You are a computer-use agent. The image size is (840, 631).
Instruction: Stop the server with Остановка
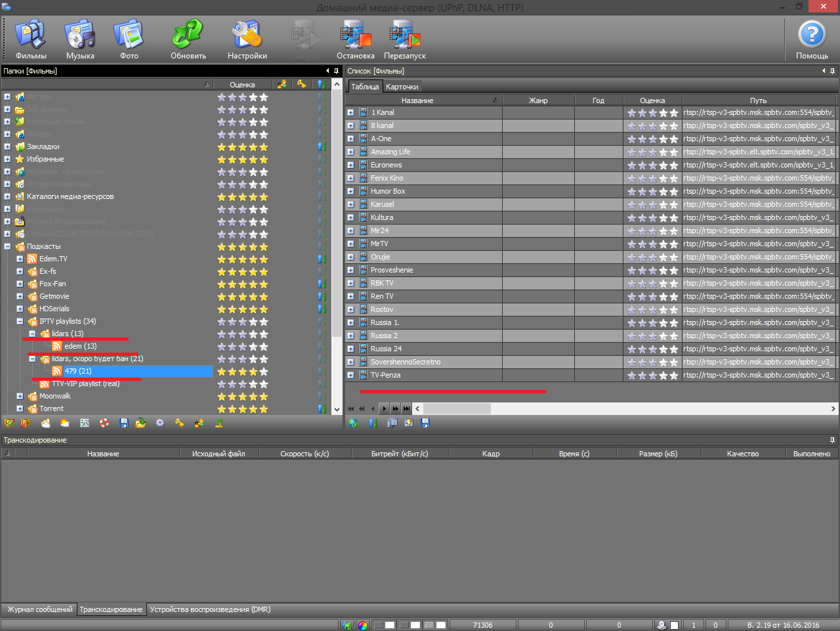[355, 39]
